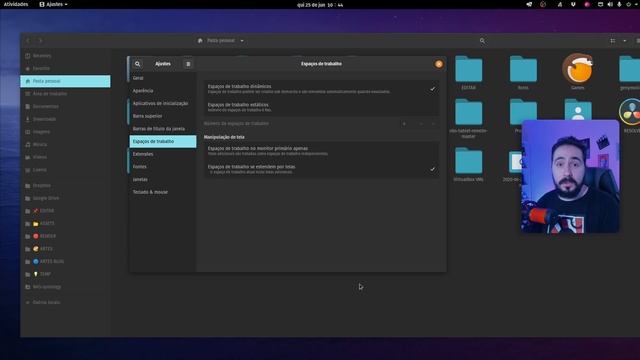Image resolution: width=640 pixels, height=360 pixels.
Task: Open ARTES bookmark with palette icon
Action: coord(65,249)
